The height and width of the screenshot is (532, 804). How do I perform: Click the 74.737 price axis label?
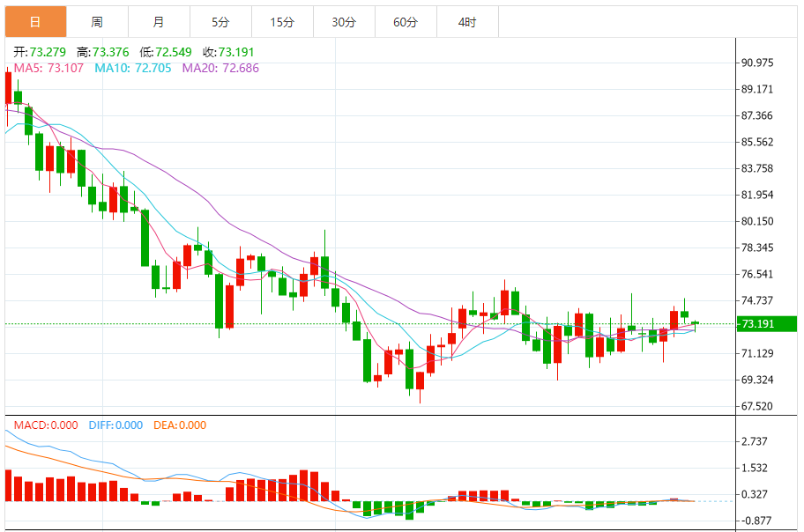point(757,300)
